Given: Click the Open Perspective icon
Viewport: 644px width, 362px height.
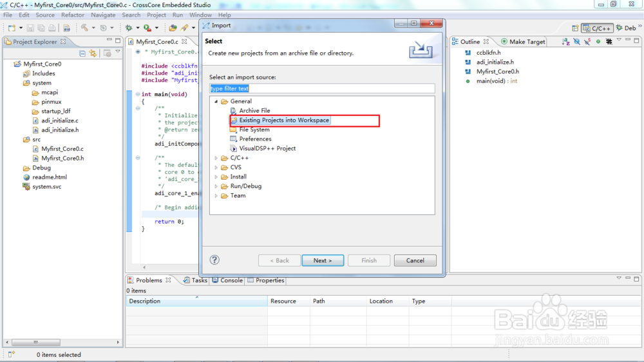Looking at the screenshot, I should click(x=575, y=28).
